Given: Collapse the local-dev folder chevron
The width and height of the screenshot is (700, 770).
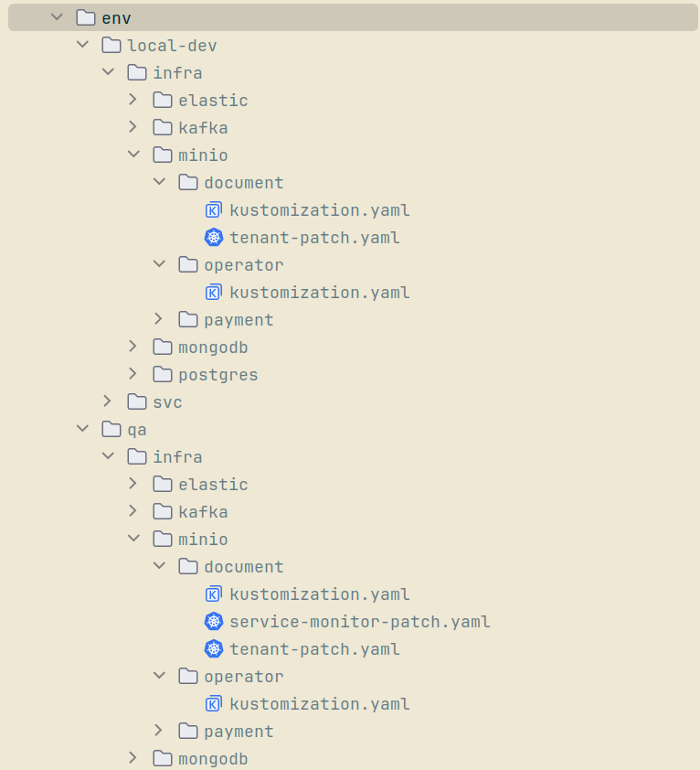Looking at the screenshot, I should 82,45.
